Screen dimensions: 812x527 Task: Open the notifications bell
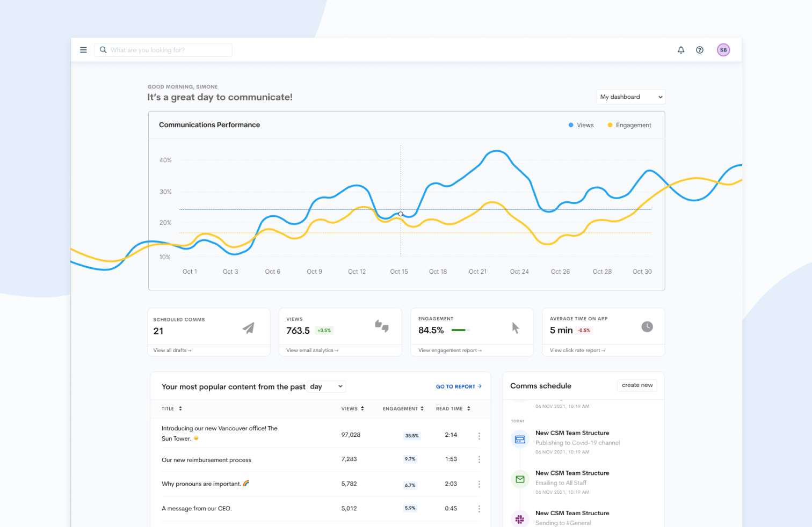point(681,50)
